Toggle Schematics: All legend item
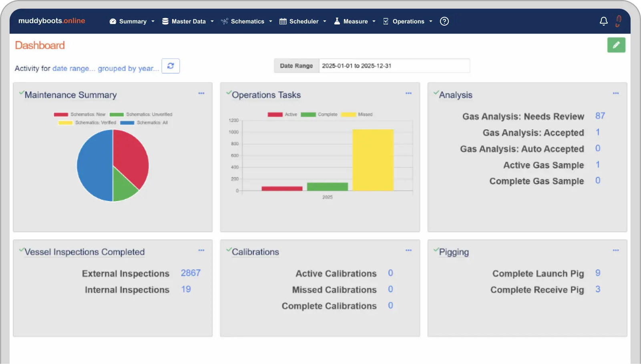This screenshot has height=364, width=641. (144, 123)
